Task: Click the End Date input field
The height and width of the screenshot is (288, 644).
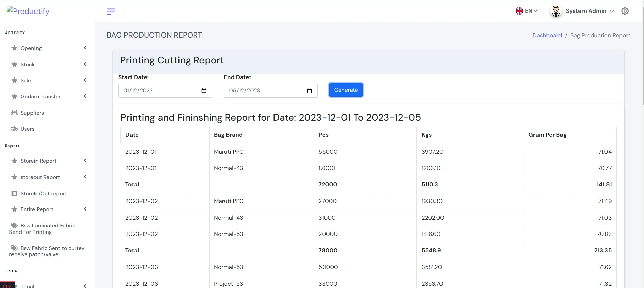Action: tap(270, 91)
